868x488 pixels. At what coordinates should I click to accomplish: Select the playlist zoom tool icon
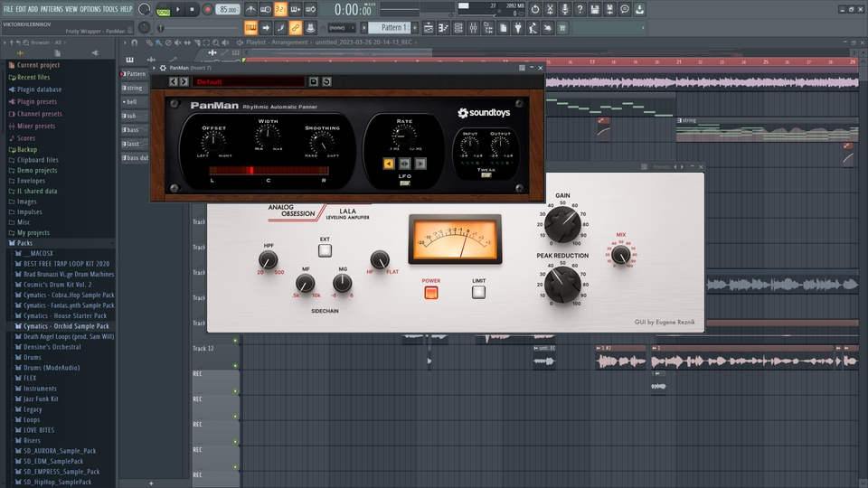pyautogui.click(x=216, y=42)
